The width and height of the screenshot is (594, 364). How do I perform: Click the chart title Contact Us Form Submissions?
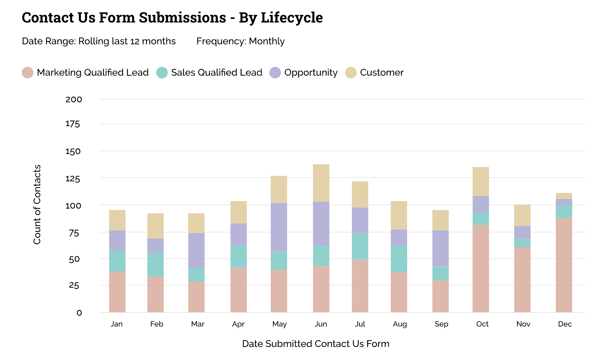click(x=172, y=18)
